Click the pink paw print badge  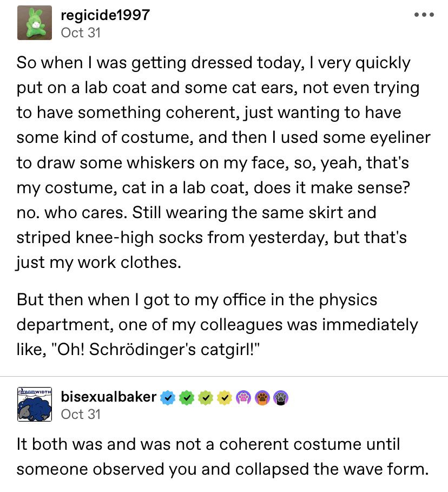[242, 397]
